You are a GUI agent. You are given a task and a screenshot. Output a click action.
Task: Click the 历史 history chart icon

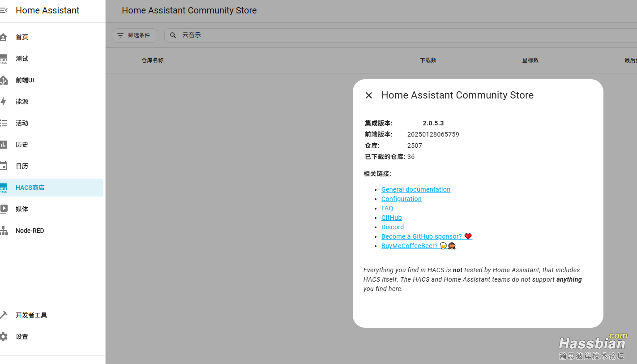(4, 145)
